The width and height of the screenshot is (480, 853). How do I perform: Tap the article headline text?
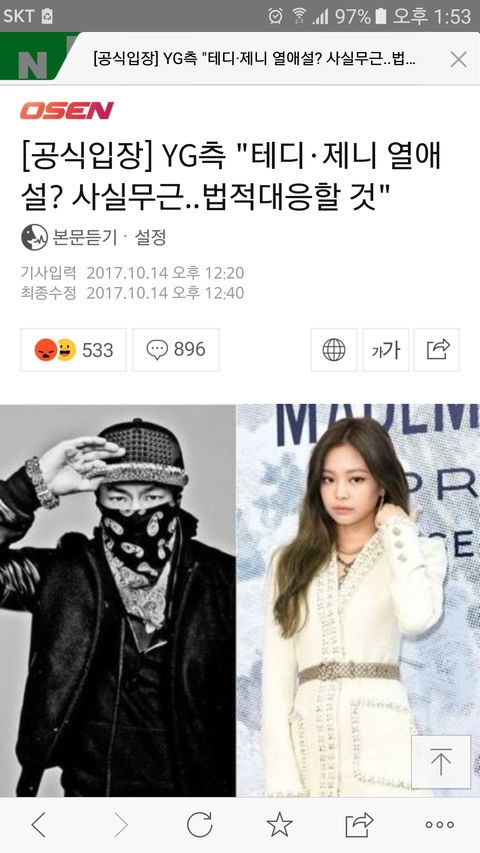(x=231, y=177)
